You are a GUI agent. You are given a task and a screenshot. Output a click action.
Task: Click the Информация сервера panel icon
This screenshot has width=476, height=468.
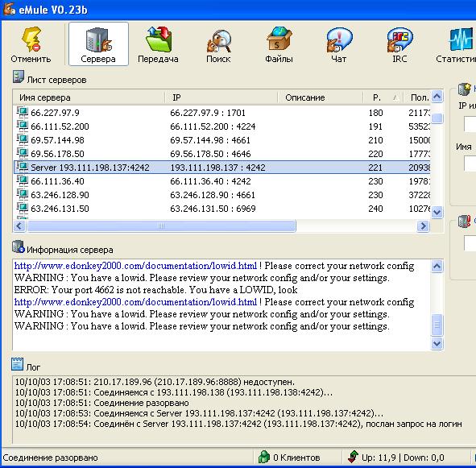(19, 247)
